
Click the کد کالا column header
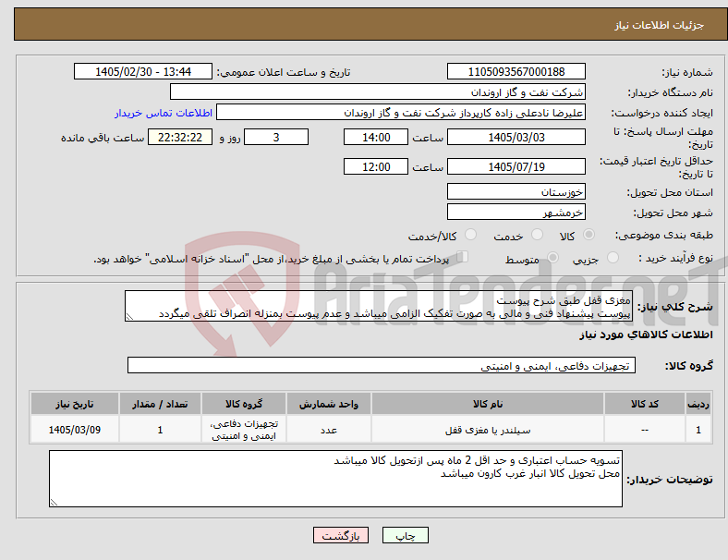coord(645,404)
